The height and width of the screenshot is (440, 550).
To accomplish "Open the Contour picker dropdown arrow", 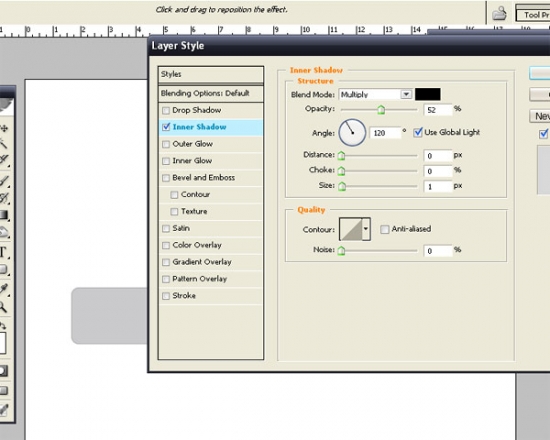I will tap(366, 229).
